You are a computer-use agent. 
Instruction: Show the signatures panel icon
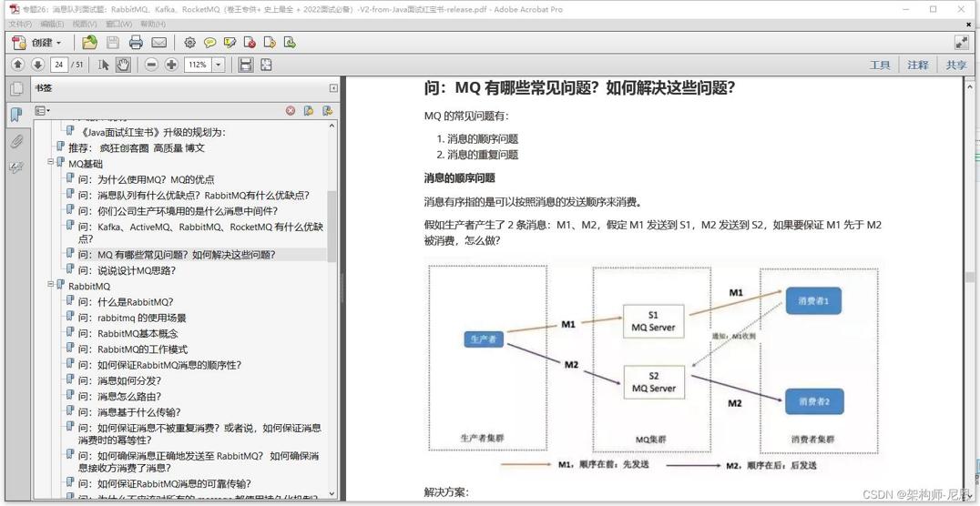(x=16, y=167)
